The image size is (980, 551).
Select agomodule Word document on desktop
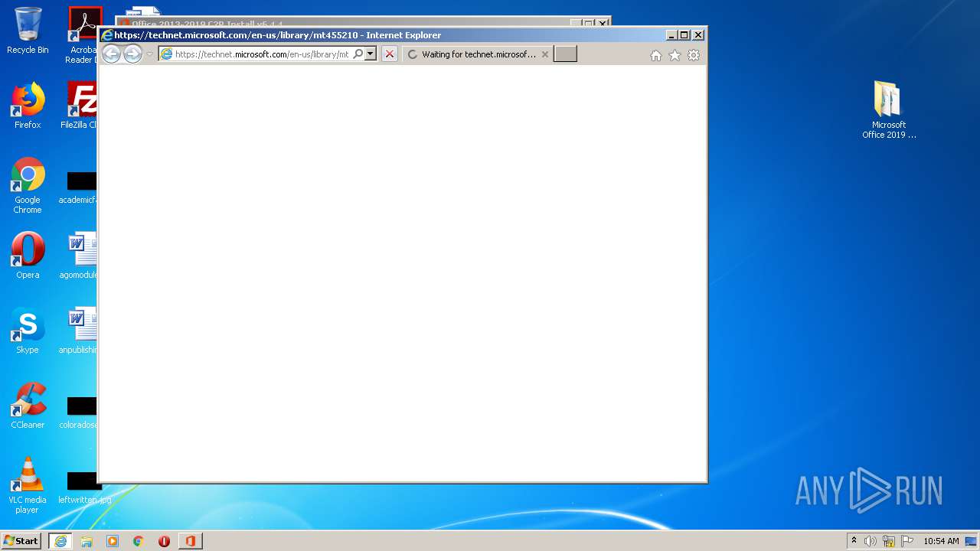tap(81, 256)
